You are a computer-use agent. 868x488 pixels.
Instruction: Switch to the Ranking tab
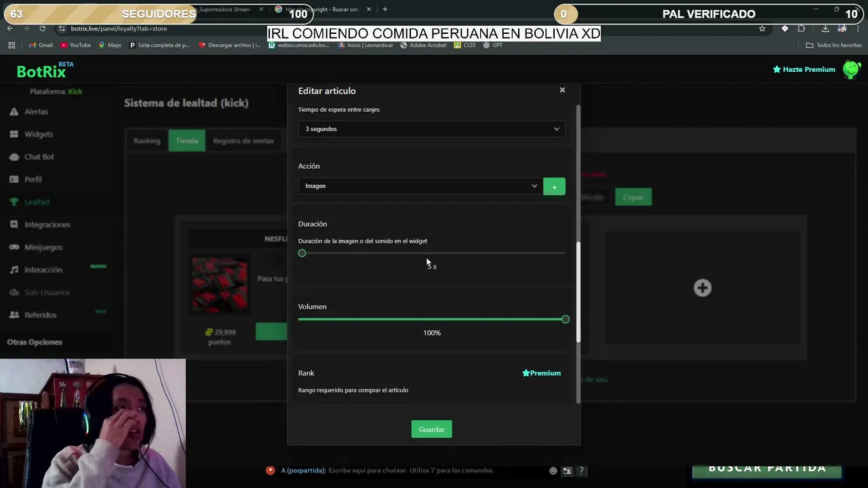(x=146, y=140)
